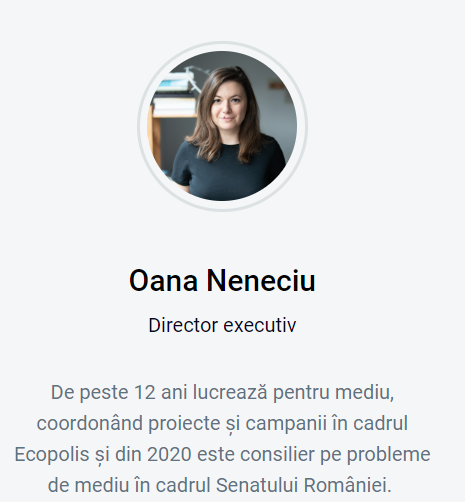
Task: Click the word executiv under the name
Action: tap(260, 325)
